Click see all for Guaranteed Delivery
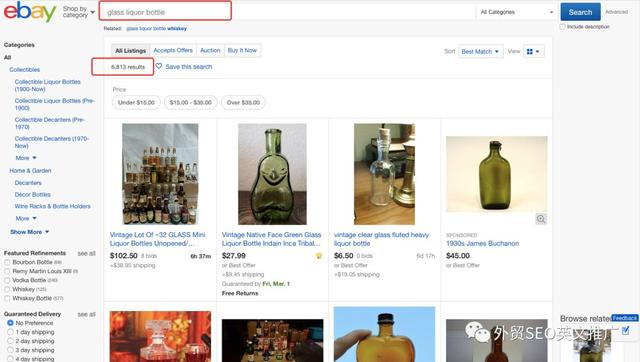The image size is (640, 362). pyautogui.click(x=86, y=314)
